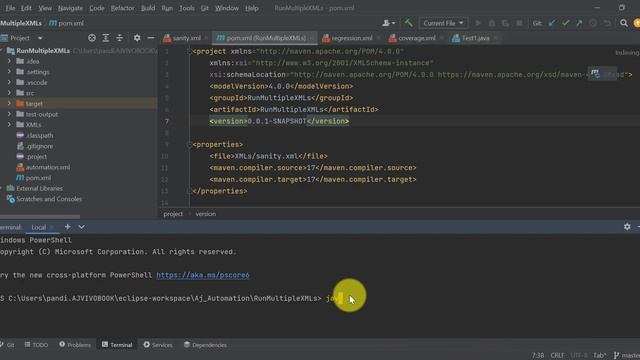Select the .project file
Screen dimensions: 640x360
(x=36, y=157)
